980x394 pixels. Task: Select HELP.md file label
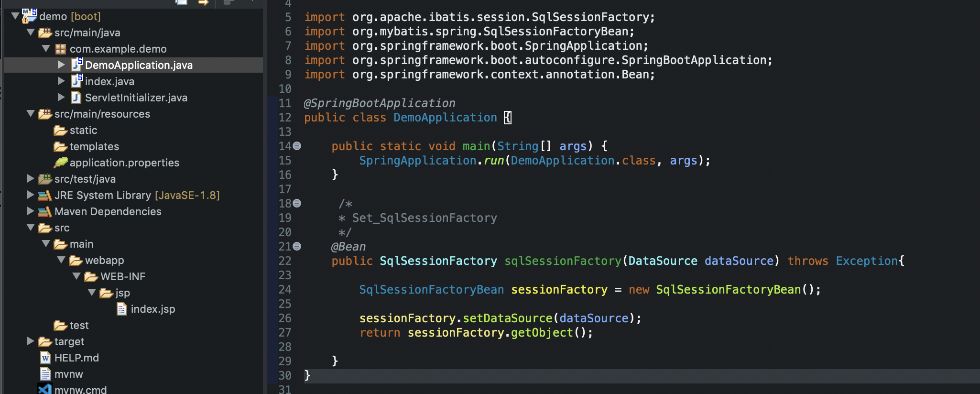tap(76, 358)
